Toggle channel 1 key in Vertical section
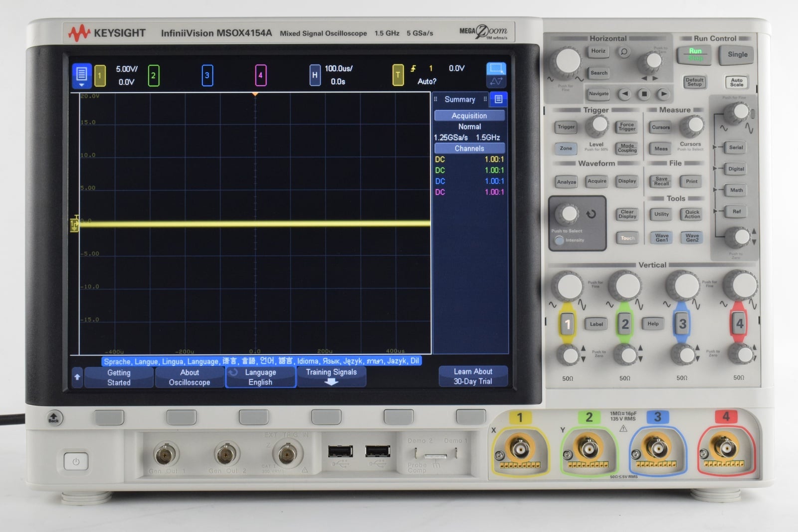The image size is (798, 532). [568, 324]
